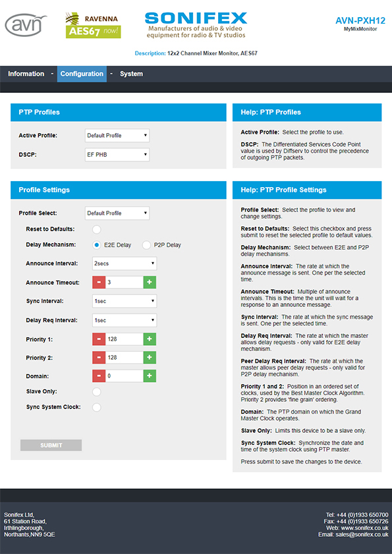392x554 pixels.
Task: Open the Sync Interval dropdown
Action: coord(125,301)
